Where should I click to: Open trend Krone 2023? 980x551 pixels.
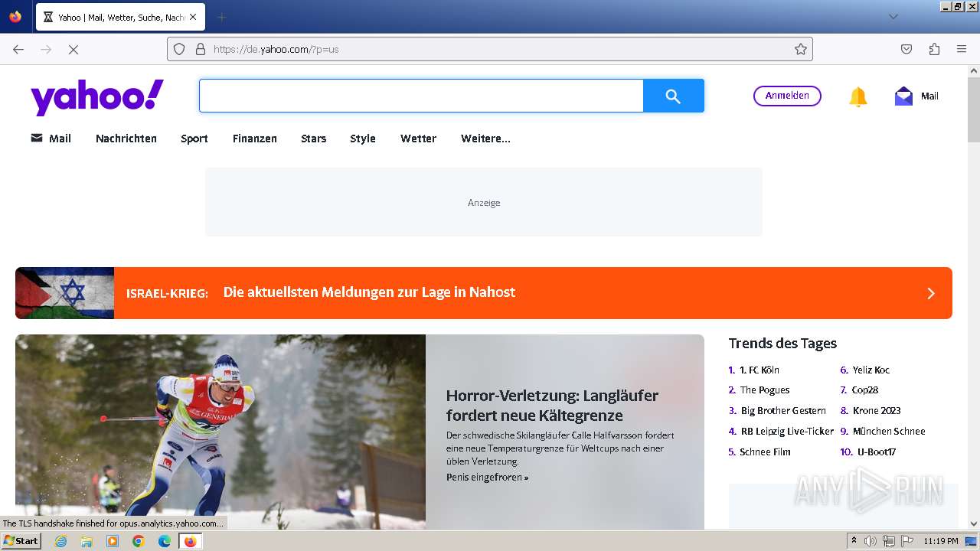click(876, 411)
